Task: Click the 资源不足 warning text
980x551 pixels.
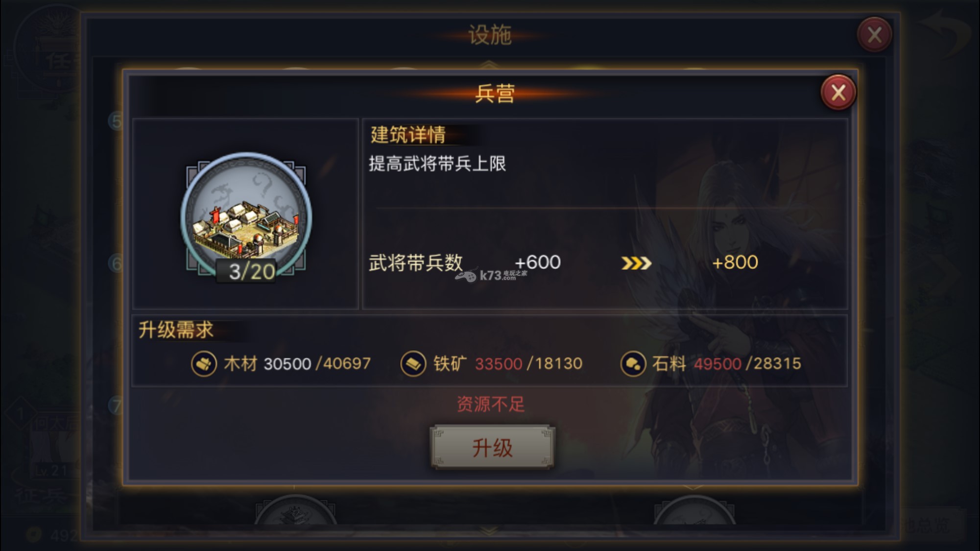Action: 491,404
